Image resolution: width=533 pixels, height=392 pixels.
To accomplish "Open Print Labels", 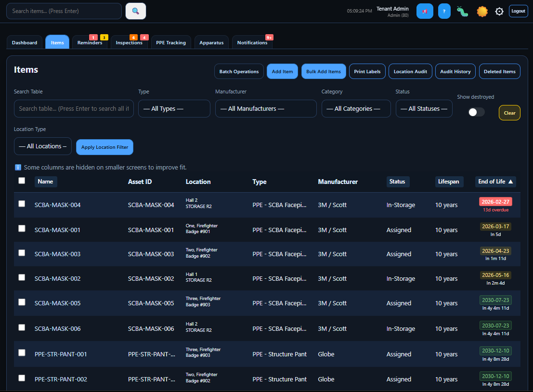I will [367, 71].
